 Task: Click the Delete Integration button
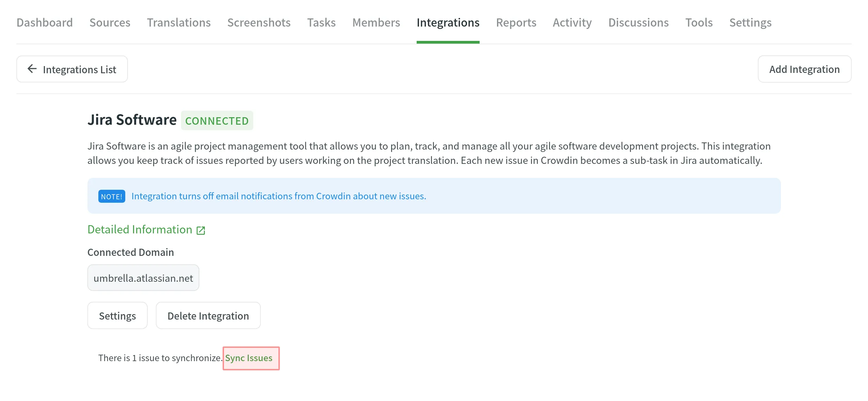click(x=208, y=316)
